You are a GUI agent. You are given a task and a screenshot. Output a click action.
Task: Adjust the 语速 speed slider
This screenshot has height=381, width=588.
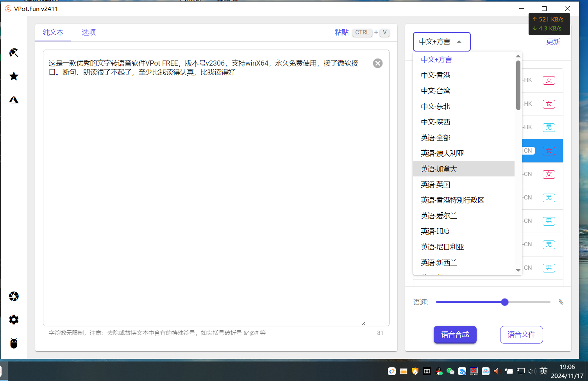pos(504,302)
